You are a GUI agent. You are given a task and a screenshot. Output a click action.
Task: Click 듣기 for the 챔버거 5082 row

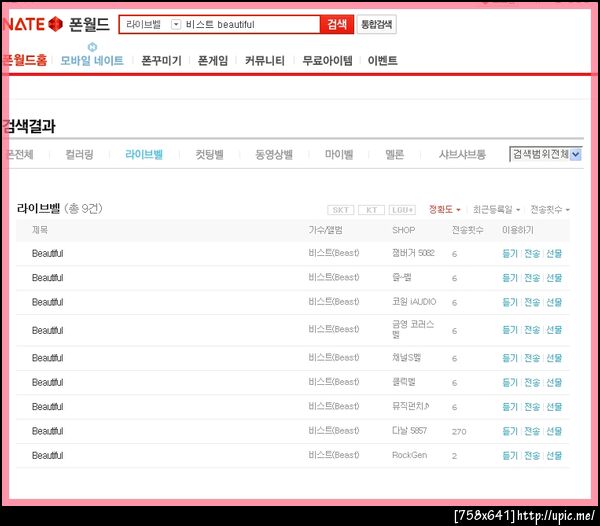click(x=510, y=254)
